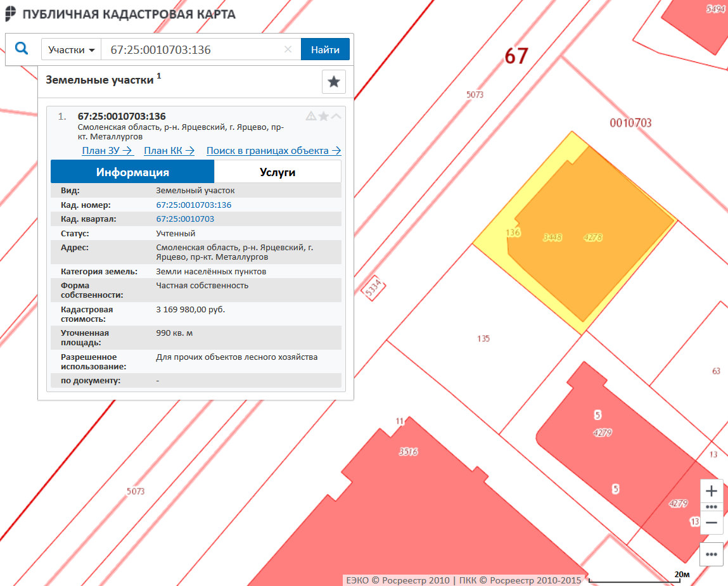Zoom out on the map with minus
This screenshot has height=586, width=728.
(711, 523)
